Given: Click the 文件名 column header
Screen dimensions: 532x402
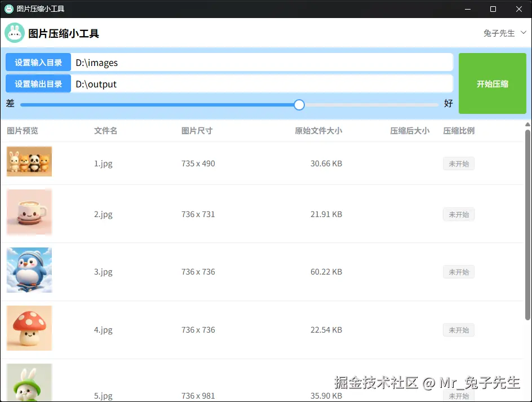Looking at the screenshot, I should click(x=105, y=130).
